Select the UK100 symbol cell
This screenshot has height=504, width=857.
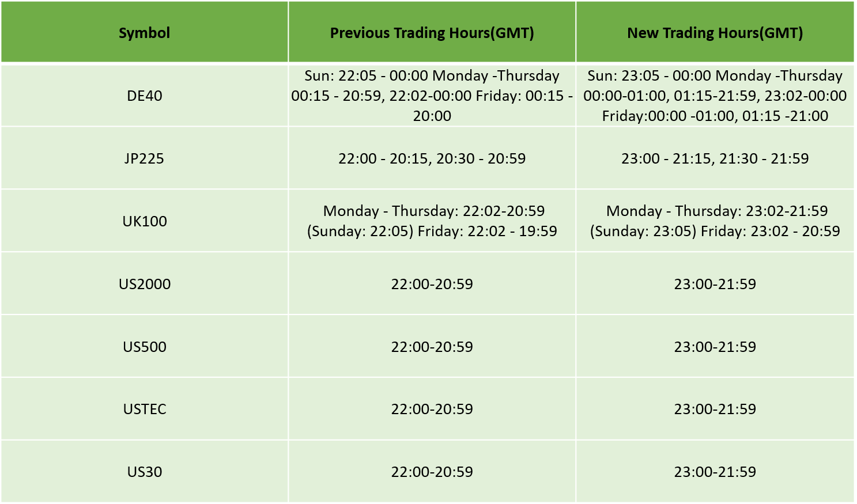pos(144,221)
